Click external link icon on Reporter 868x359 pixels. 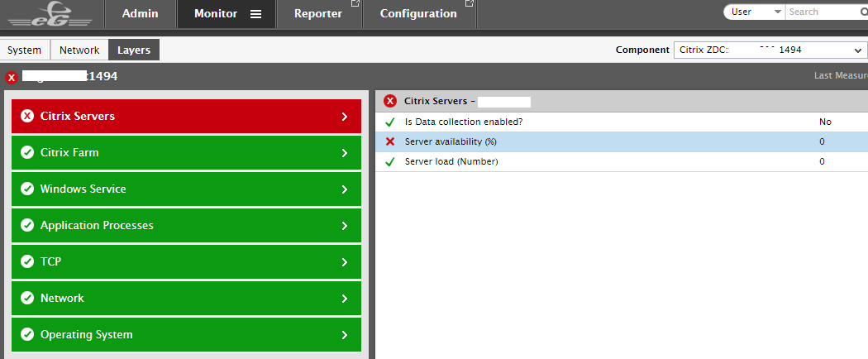click(355, 4)
